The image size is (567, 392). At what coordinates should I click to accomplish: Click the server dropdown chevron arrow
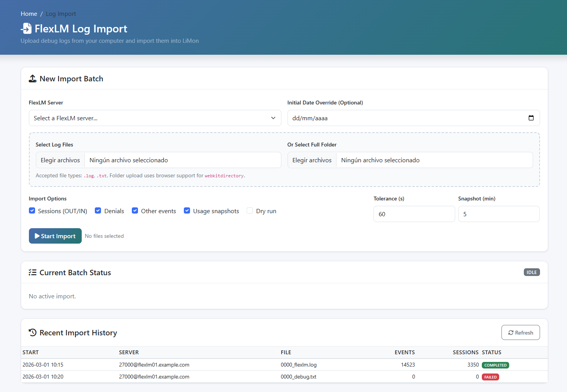tap(273, 118)
